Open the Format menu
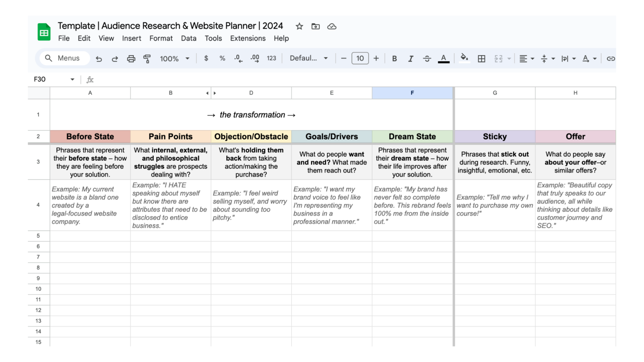The width and height of the screenshot is (644, 362). [161, 38]
